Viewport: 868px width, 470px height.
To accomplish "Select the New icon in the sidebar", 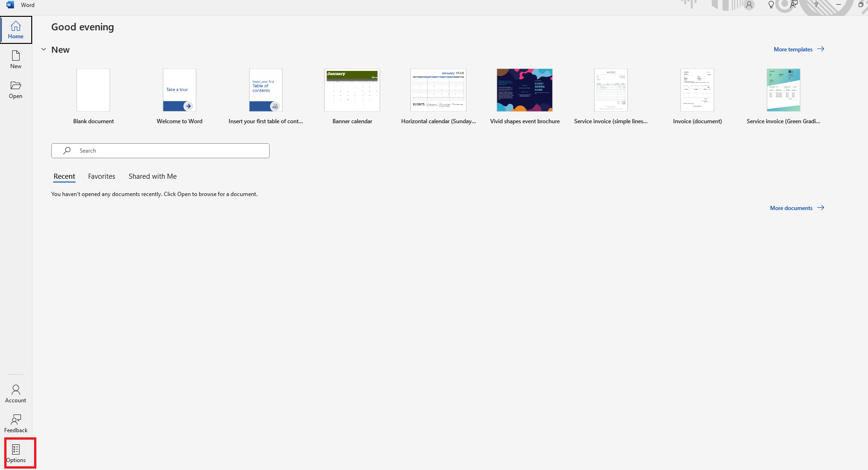I will tap(15, 59).
